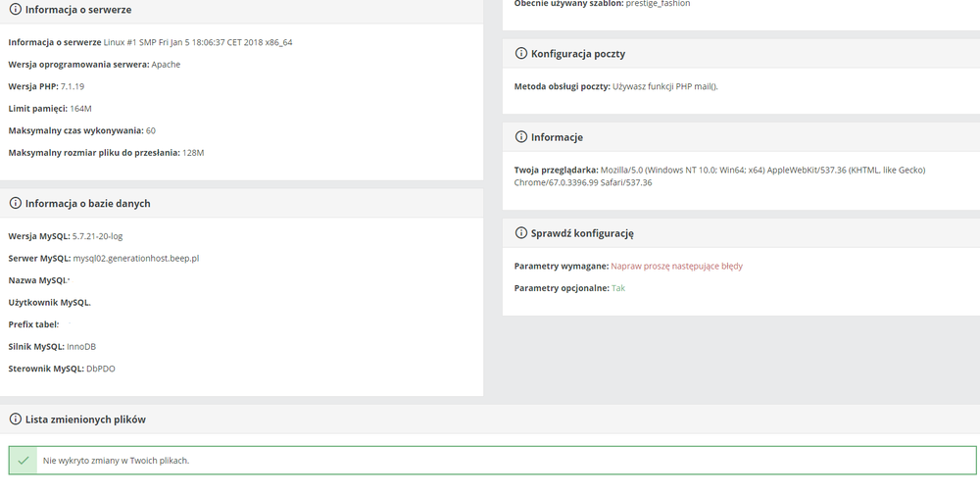Click info icon beside Lista zmienionych plików
Image resolution: width=980 pixels, height=494 pixels.
pos(15,419)
